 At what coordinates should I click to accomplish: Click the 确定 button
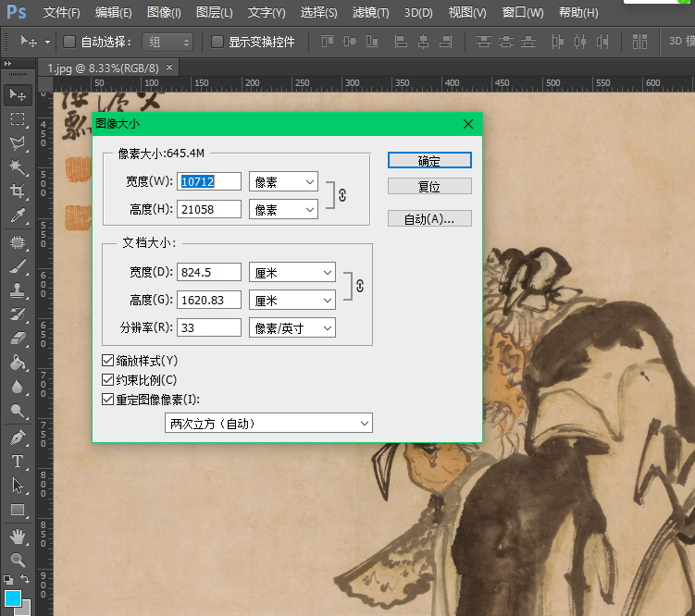tap(429, 160)
